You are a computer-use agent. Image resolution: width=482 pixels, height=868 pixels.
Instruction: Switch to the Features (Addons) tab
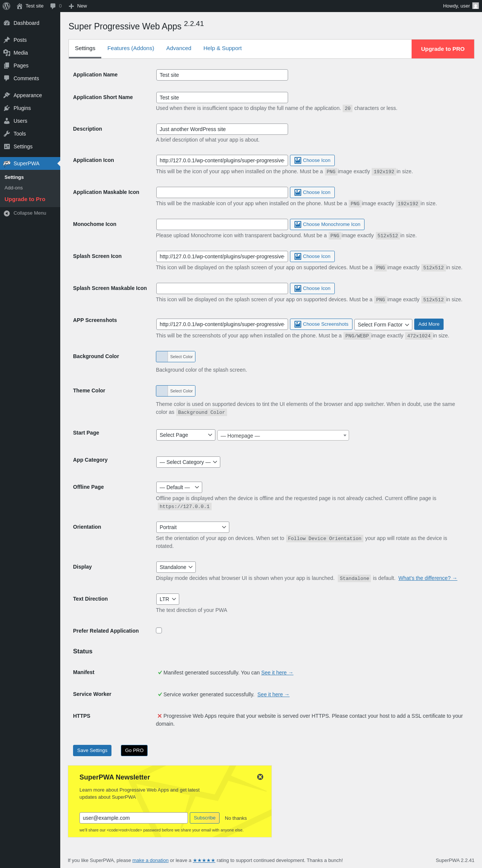point(131,48)
